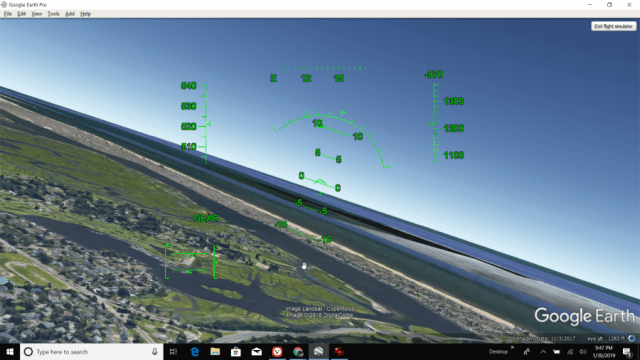Open the Help menu

[85, 14]
